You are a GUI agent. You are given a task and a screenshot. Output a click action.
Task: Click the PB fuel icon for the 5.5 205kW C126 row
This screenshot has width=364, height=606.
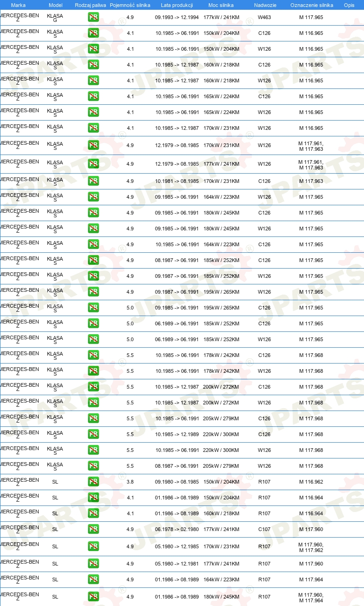(93, 419)
